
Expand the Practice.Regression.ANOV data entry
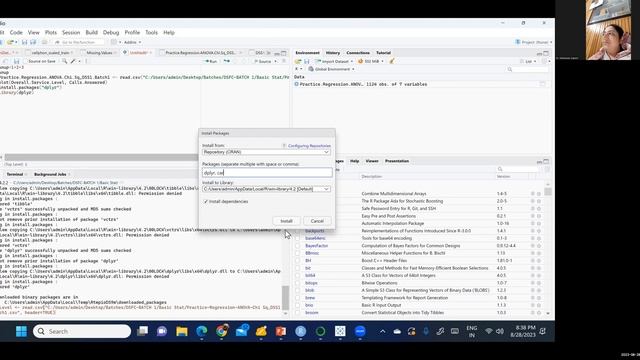tap(296, 84)
